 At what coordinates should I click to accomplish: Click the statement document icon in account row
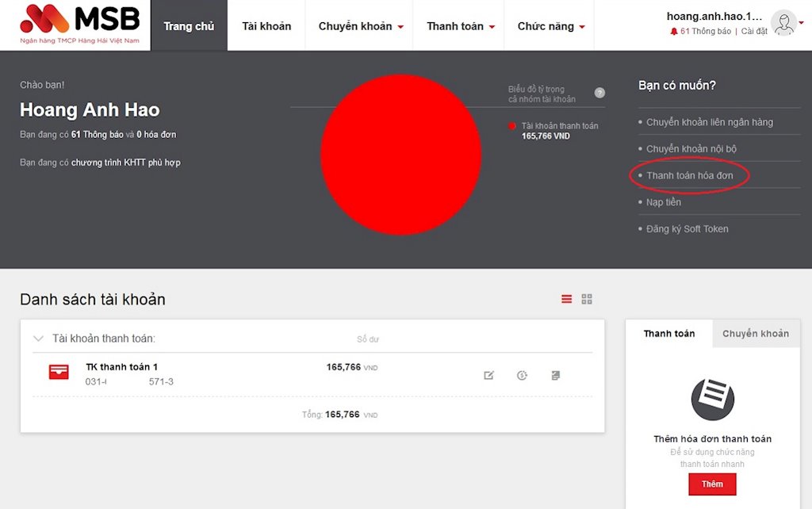tap(556, 375)
